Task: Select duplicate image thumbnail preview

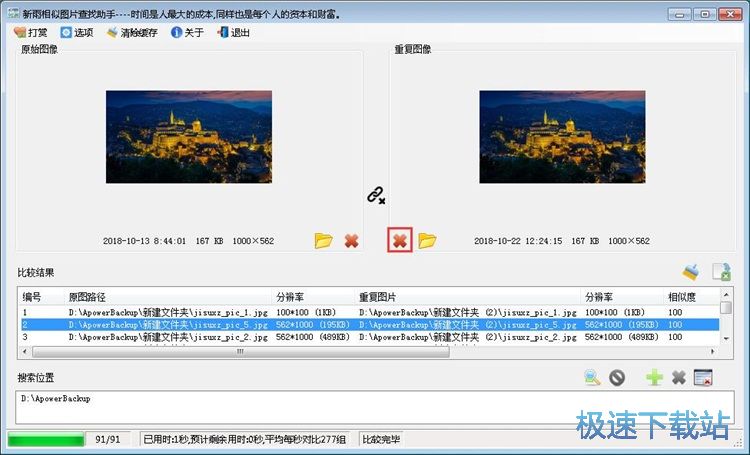Action: (x=562, y=137)
